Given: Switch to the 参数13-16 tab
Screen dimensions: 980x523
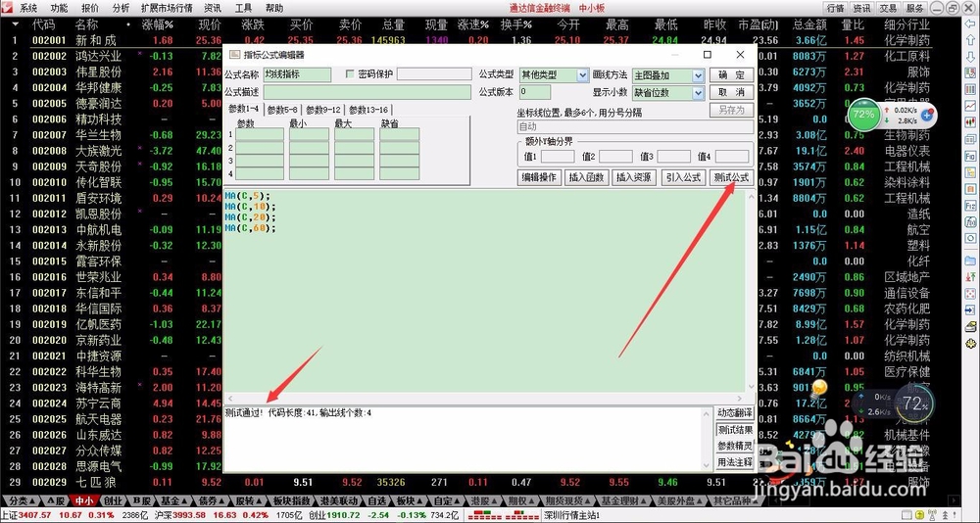Looking at the screenshot, I should pyautogui.click(x=368, y=110).
